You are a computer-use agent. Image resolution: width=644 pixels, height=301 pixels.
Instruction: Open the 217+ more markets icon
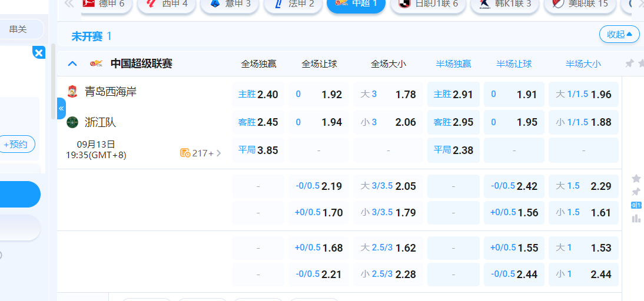coord(185,153)
